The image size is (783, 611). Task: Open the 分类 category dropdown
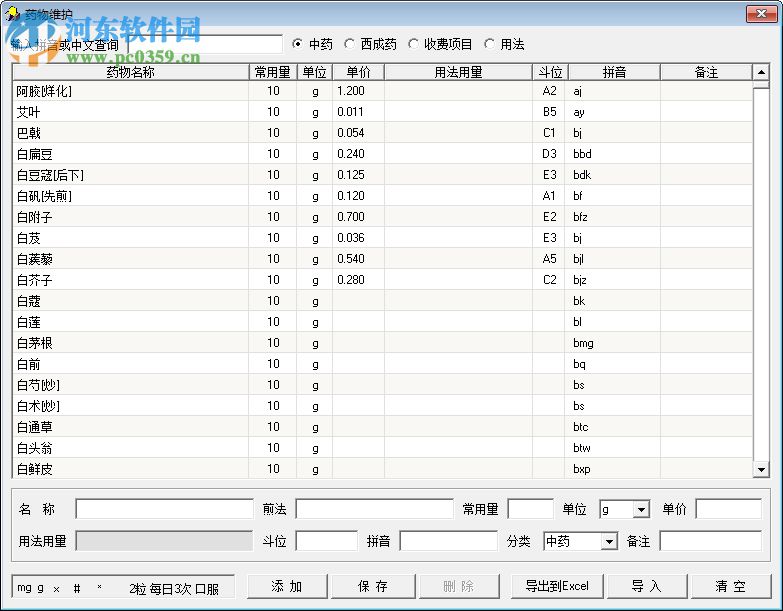tap(609, 542)
